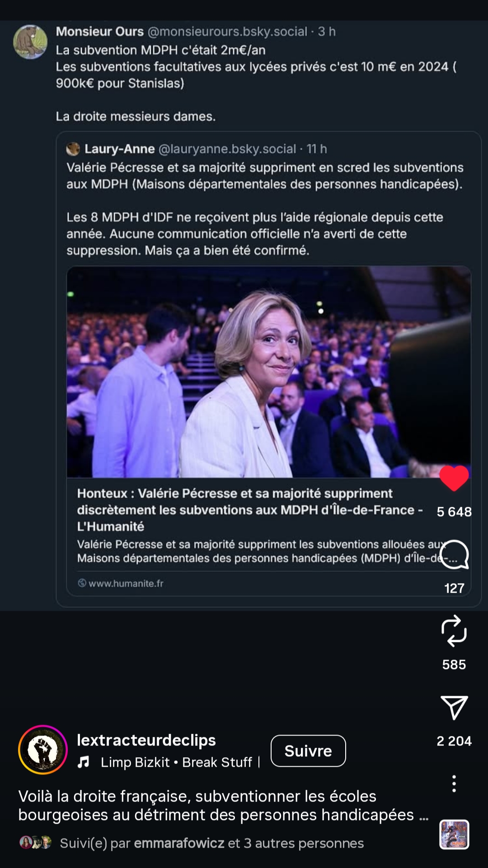Open the audio album thumbnail

454,835
